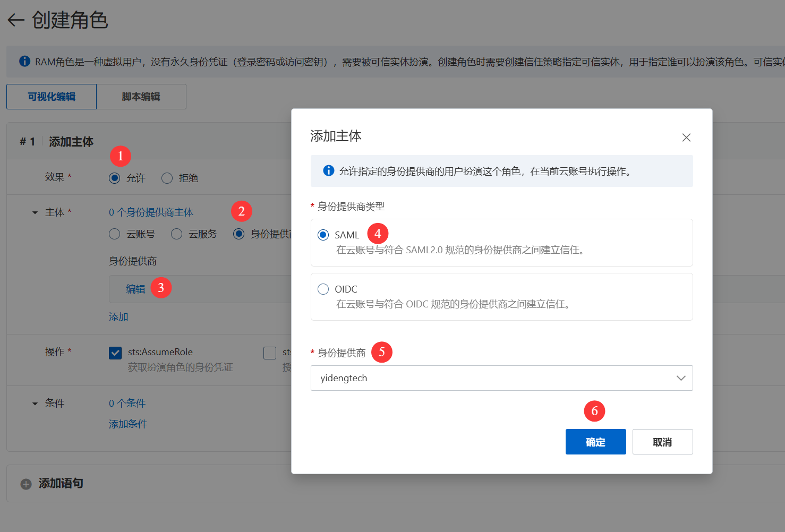Switch to the 可视化编辑 tab

point(52,97)
